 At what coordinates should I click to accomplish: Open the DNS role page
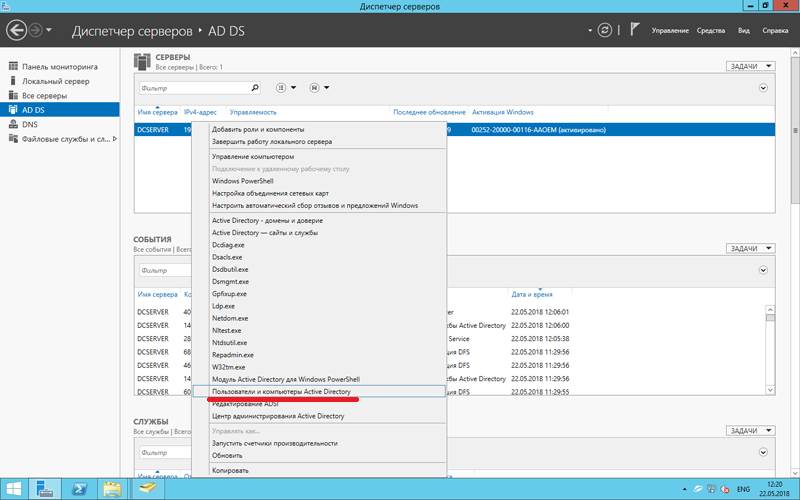coord(30,124)
